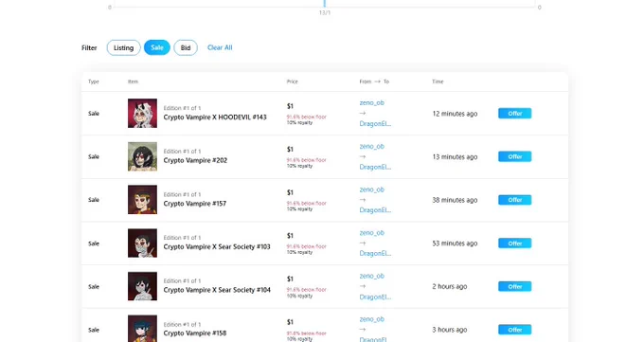Click title Crypto Vampire X HOODEVIL #143
The width and height of the screenshot is (644, 342).
point(215,117)
